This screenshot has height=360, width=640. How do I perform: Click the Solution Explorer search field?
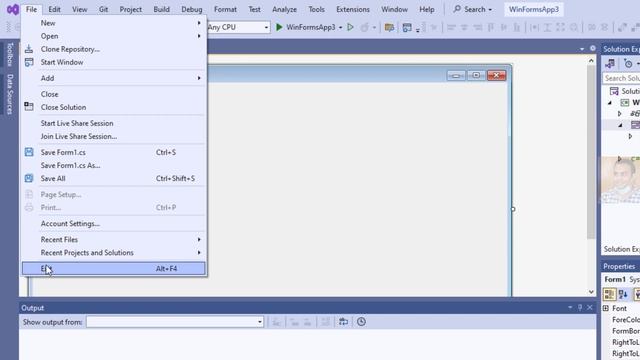(621, 78)
